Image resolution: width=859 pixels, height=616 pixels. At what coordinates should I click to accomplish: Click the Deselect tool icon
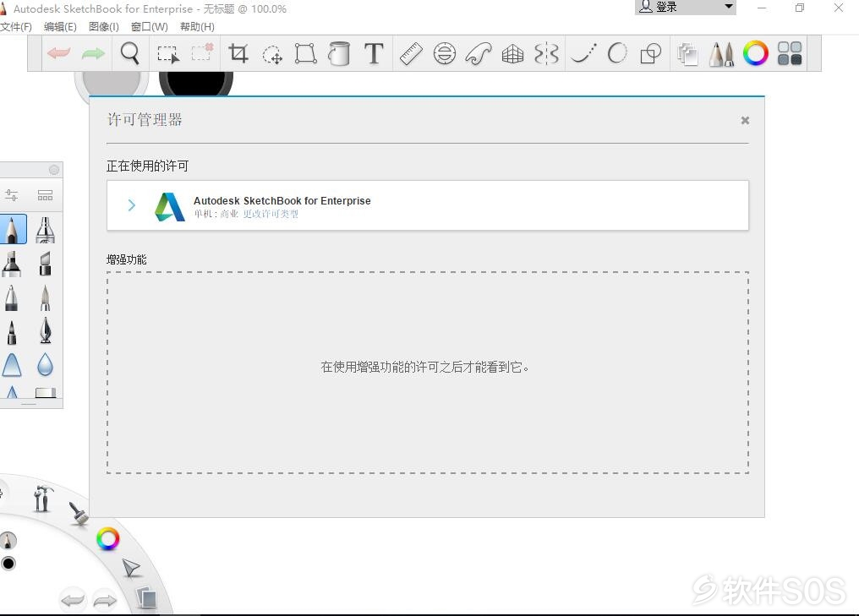[202, 52]
